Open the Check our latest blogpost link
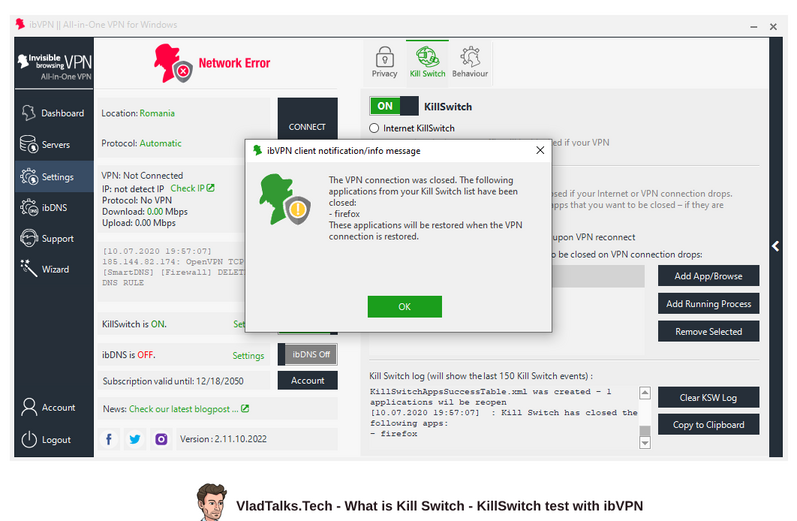This screenshot has height=521, width=797. pyautogui.click(x=189, y=409)
